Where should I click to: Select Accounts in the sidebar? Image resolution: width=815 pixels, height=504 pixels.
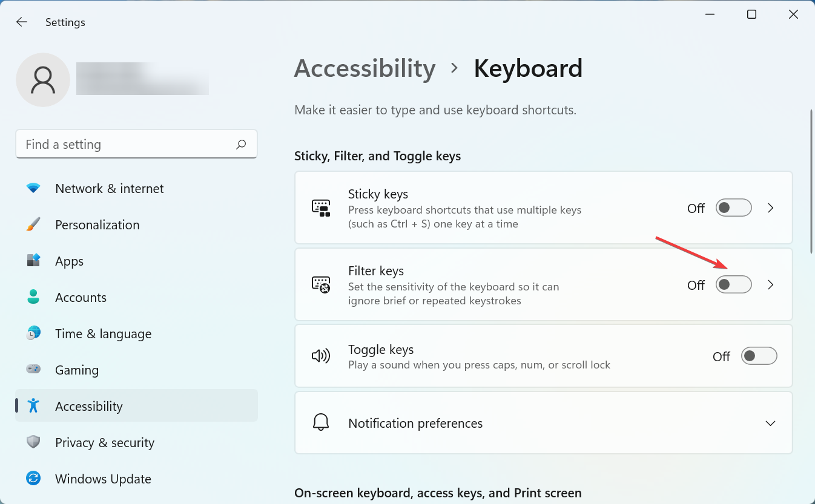[81, 298]
